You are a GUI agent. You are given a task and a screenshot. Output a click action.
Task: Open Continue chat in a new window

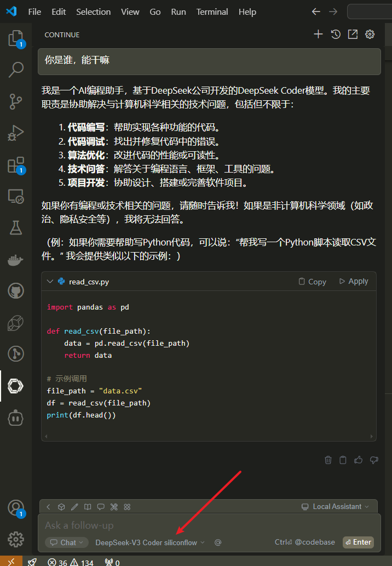353,34
